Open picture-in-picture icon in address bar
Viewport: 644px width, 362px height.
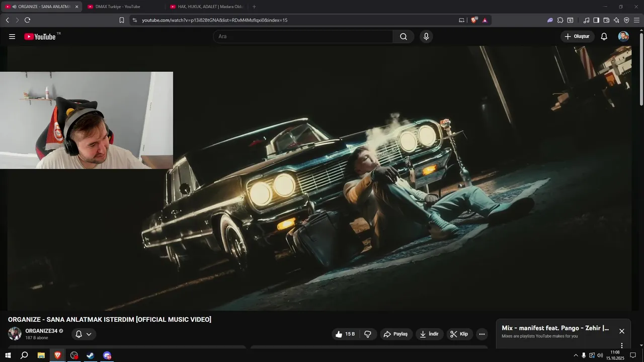click(461, 20)
